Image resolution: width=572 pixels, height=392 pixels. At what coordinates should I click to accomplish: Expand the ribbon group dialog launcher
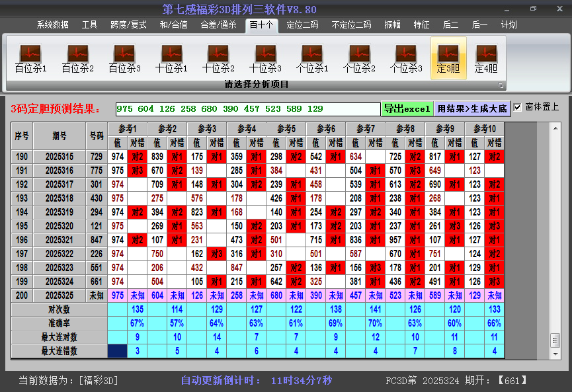tap(501, 85)
